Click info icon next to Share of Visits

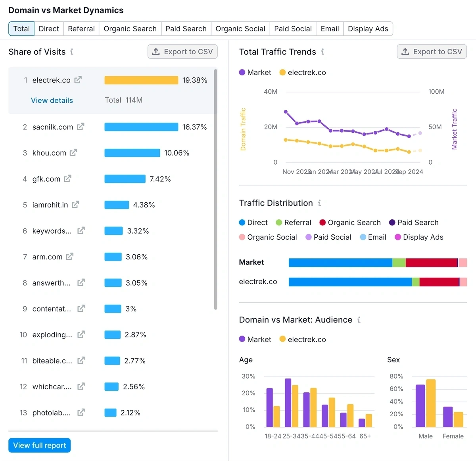[x=72, y=52]
